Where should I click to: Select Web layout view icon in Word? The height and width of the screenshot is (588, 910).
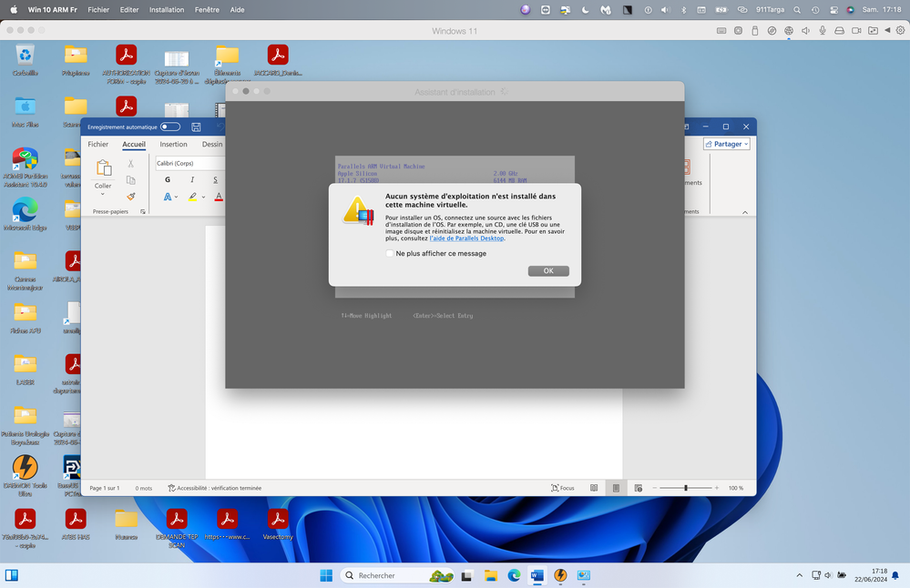639,488
